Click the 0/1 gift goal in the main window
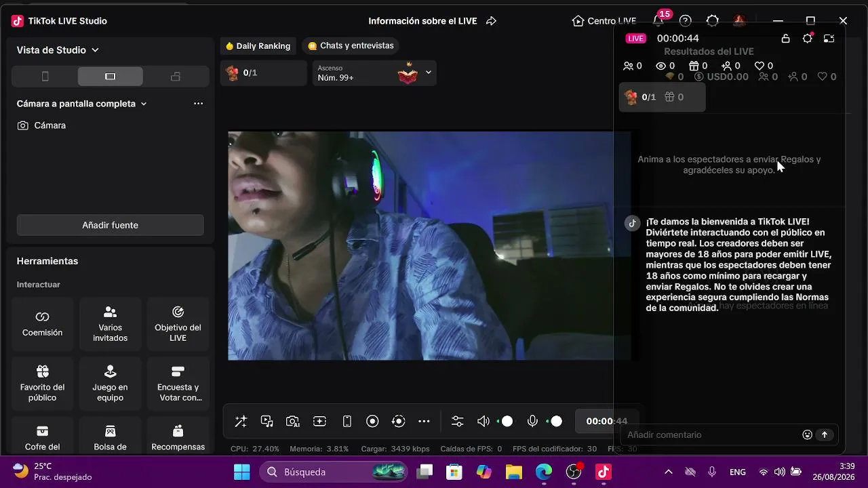This screenshot has width=868, height=488. (263, 73)
